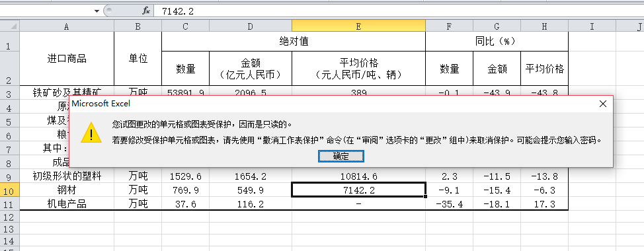Select row 11 header
644x251 pixels.
click(x=10, y=204)
